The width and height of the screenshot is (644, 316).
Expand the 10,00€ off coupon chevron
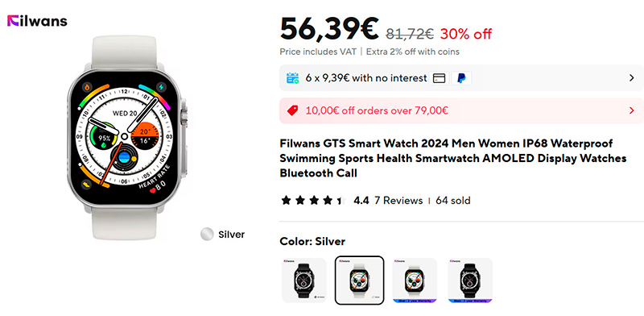tap(632, 110)
